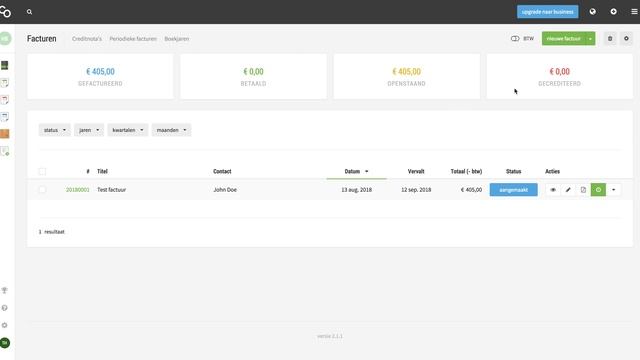Expand the arrow beside nieuwe factuur
Screen dimensions: 640x360
pyautogui.click(x=590, y=39)
